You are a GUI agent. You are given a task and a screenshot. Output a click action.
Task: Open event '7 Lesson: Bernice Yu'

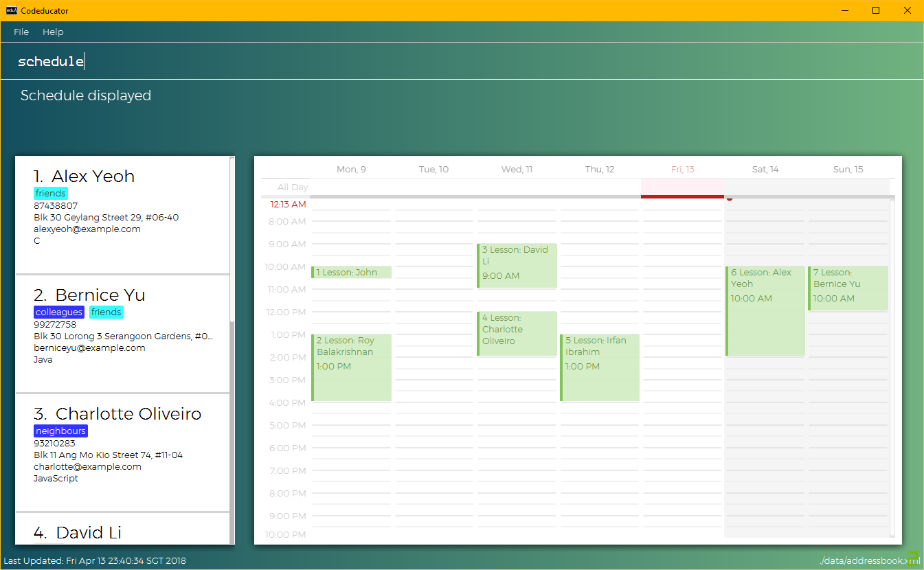(x=848, y=288)
